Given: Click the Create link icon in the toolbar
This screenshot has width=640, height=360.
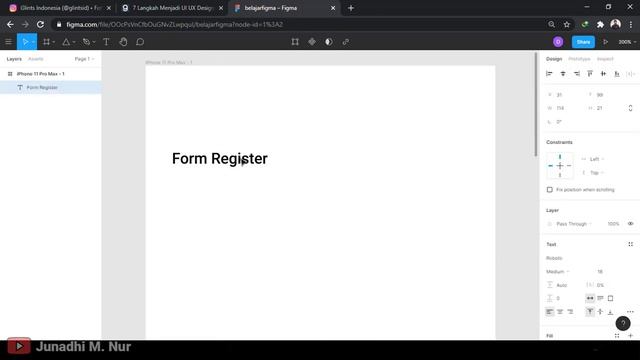Looking at the screenshot, I should point(346,42).
